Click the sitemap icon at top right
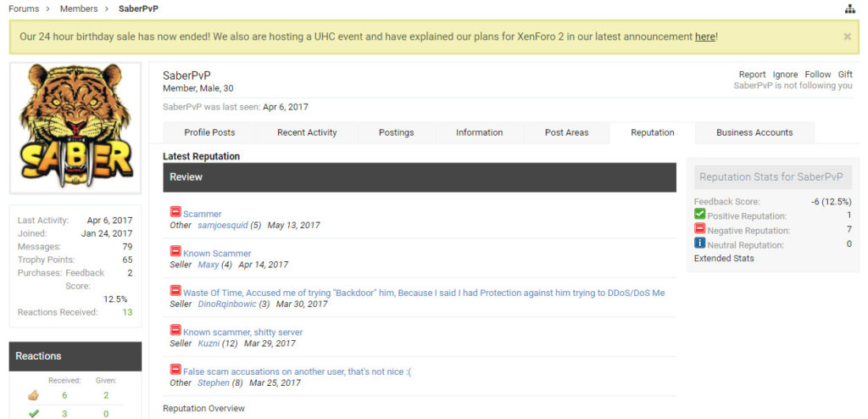The height and width of the screenshot is (419, 868). 850,8
